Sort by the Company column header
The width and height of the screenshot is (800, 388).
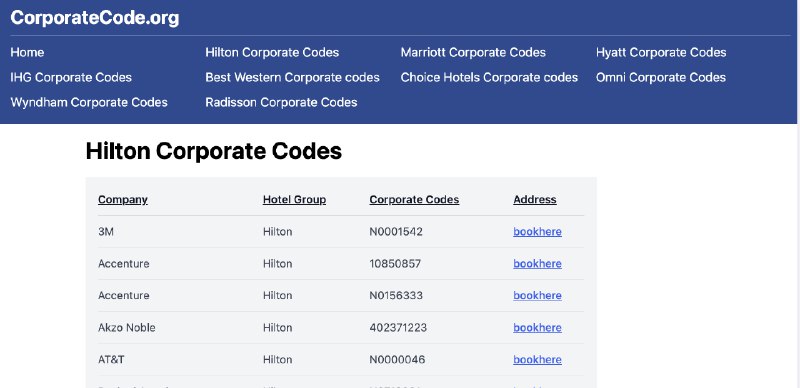[x=123, y=200]
